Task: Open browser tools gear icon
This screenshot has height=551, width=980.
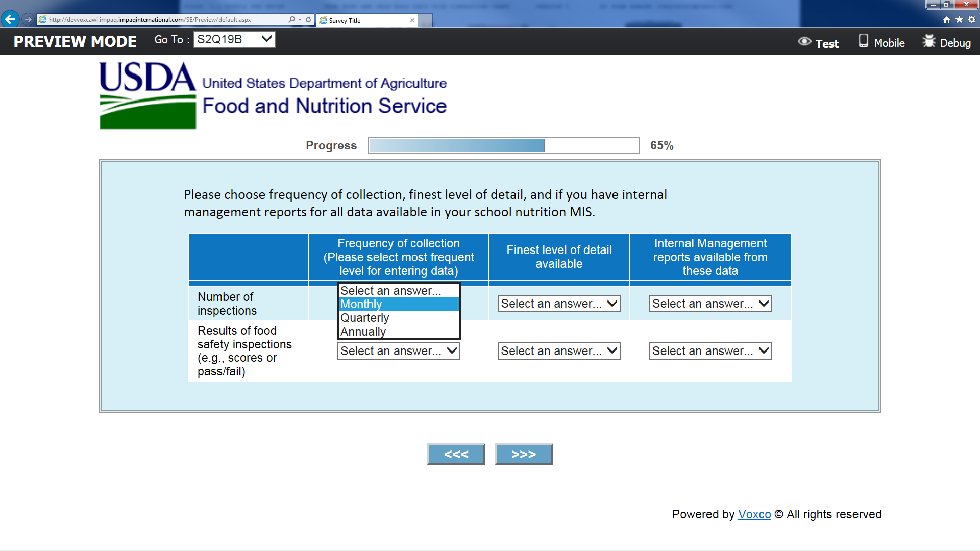Action: (972, 20)
